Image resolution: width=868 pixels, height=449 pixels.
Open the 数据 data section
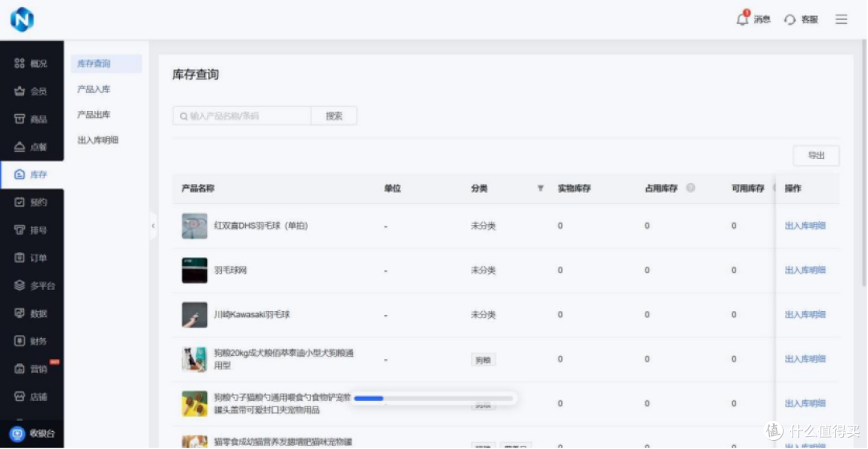coord(31,313)
